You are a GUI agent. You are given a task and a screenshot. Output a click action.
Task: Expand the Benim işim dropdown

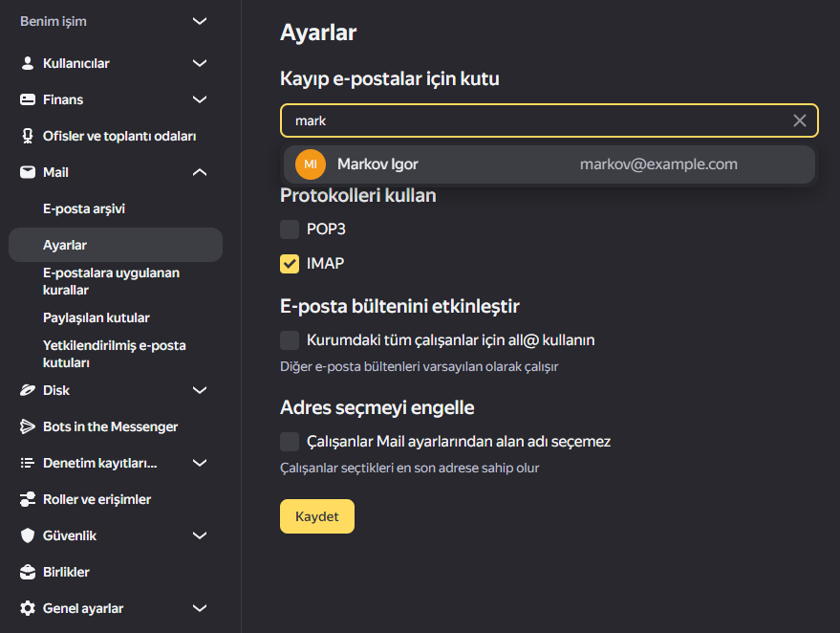tap(200, 21)
